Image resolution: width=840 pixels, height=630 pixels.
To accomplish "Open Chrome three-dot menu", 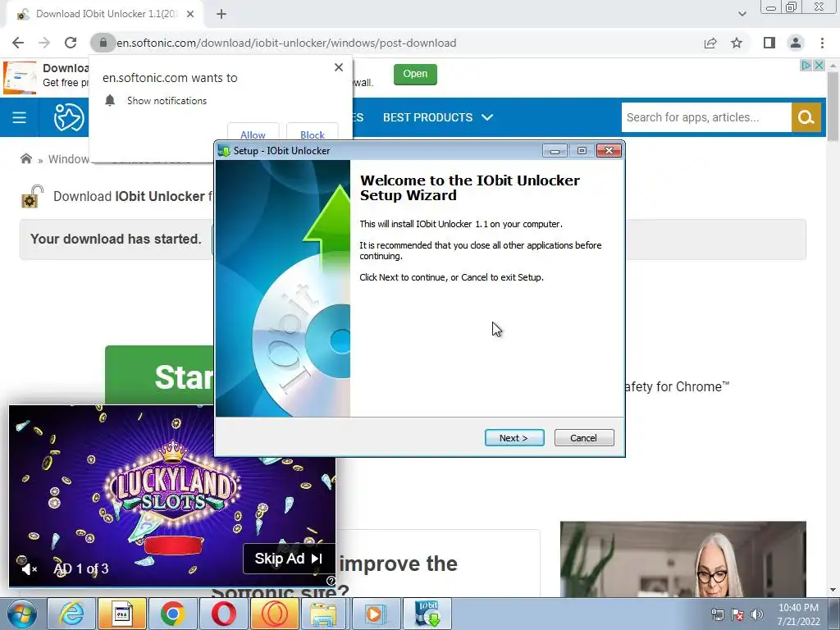I will tap(822, 43).
